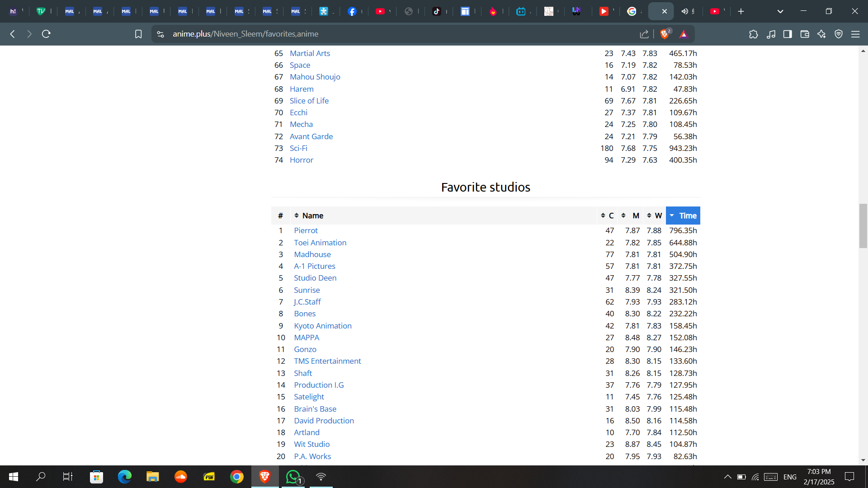Viewport: 868px width, 488px height.
Task: Open the Avant Garde genre link
Action: click(x=311, y=136)
